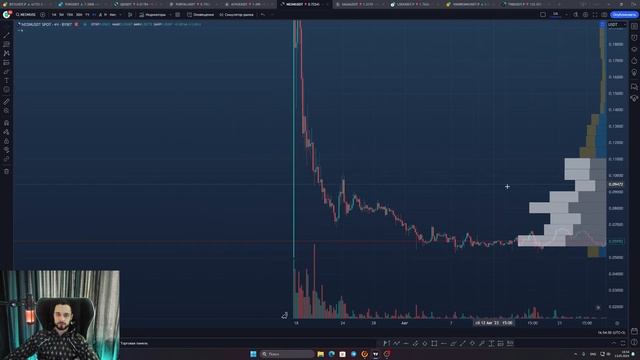Open the alerts clock icon on right sidebar

point(634,38)
